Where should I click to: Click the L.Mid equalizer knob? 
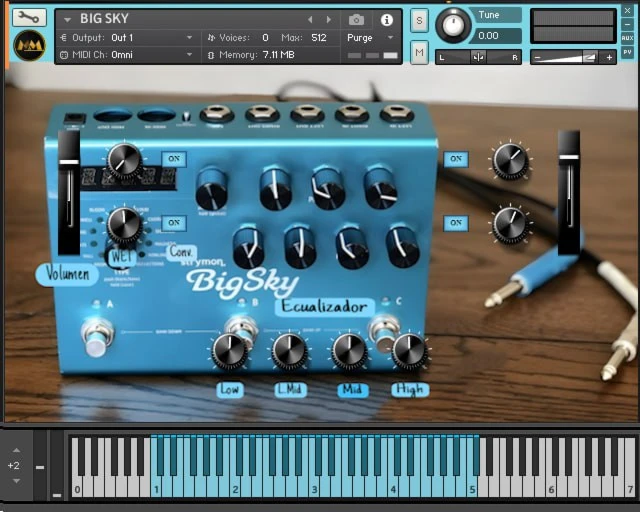[290, 351]
